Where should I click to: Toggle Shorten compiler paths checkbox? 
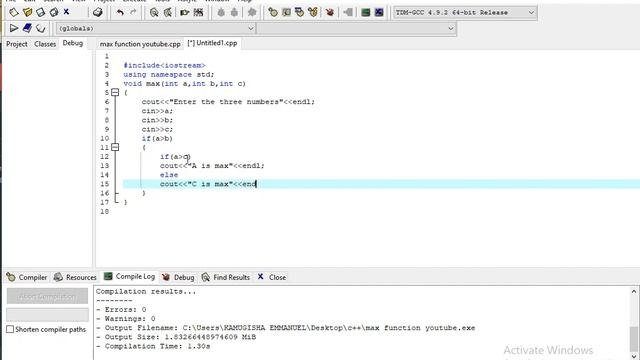coord(10,329)
